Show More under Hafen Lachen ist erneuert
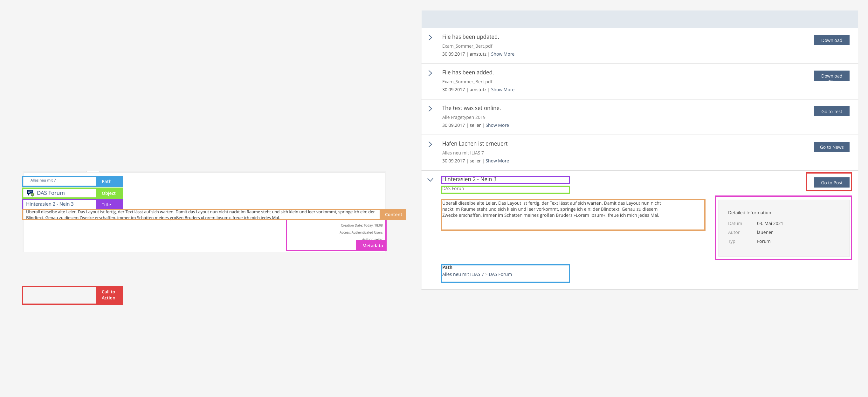The width and height of the screenshot is (868, 397). 497,161
